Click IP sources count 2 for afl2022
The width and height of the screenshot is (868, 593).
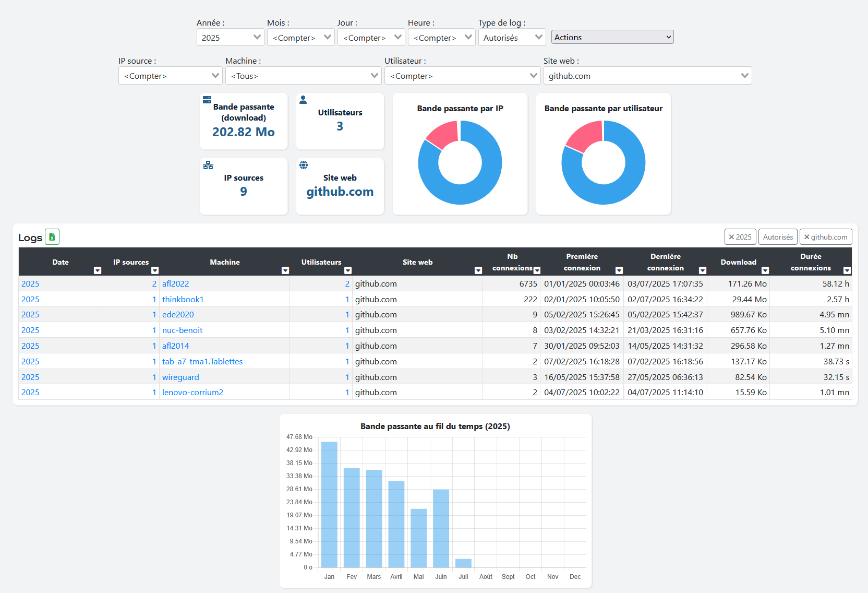(x=154, y=284)
